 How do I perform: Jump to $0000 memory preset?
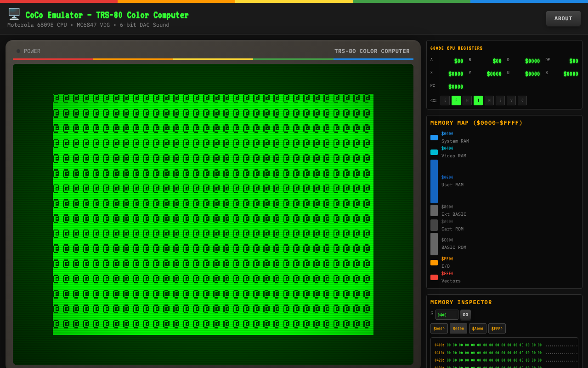point(439,328)
